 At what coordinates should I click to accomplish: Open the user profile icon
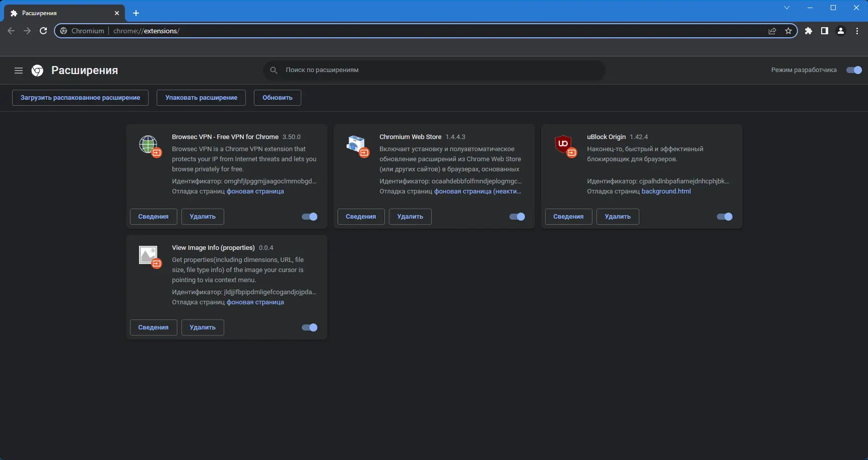(x=841, y=31)
